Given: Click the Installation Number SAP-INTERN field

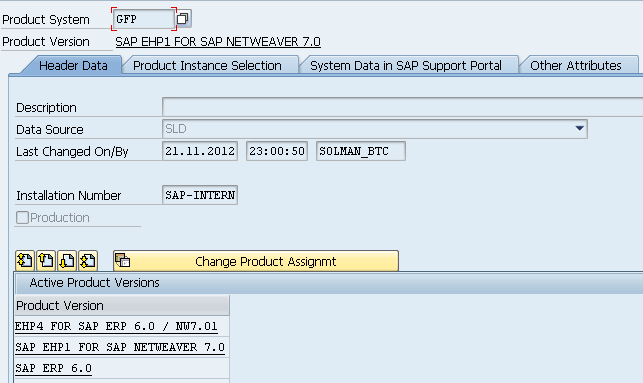Looking at the screenshot, I should coord(200,195).
